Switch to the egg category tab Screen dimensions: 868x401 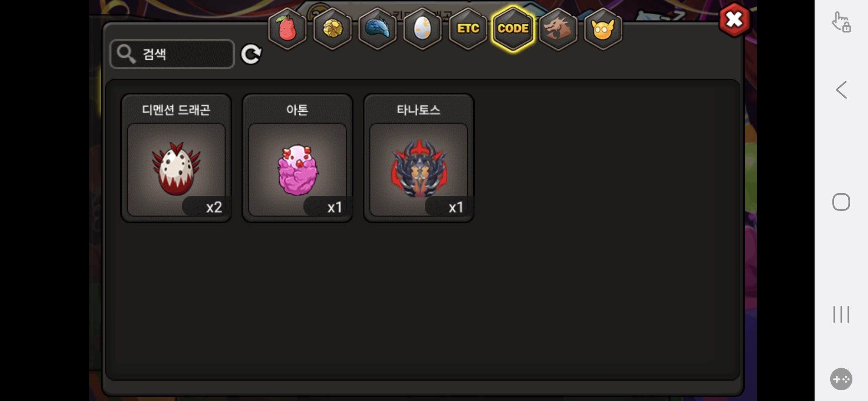pyautogui.click(x=422, y=29)
